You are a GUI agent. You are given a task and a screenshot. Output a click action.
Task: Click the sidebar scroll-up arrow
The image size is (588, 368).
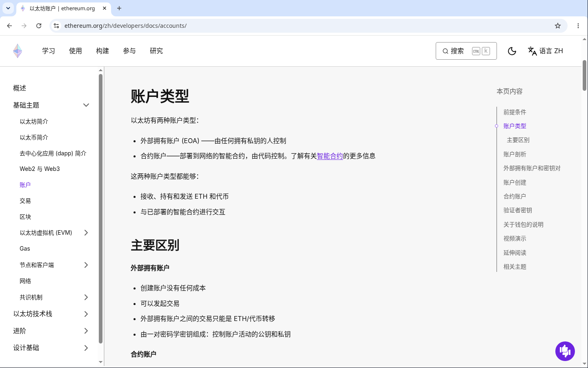coord(100,70)
